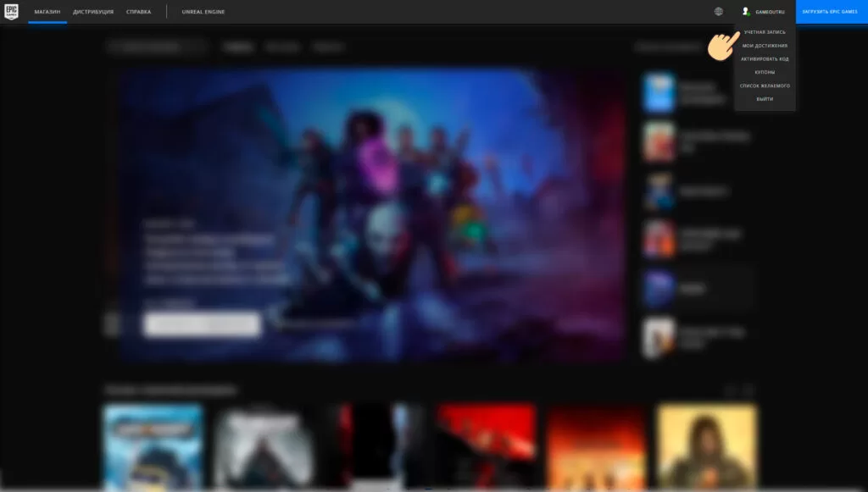
Task: Click the user avatar icon
Action: coord(746,12)
